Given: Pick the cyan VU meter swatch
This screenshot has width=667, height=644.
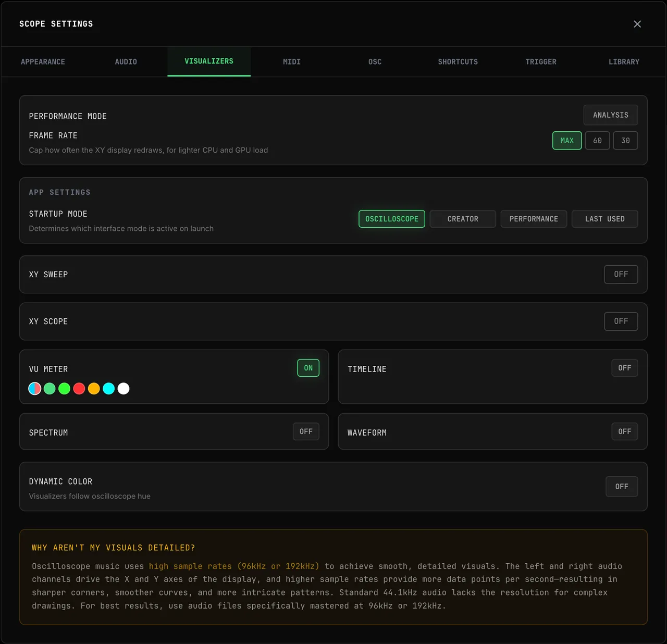Looking at the screenshot, I should pos(109,389).
